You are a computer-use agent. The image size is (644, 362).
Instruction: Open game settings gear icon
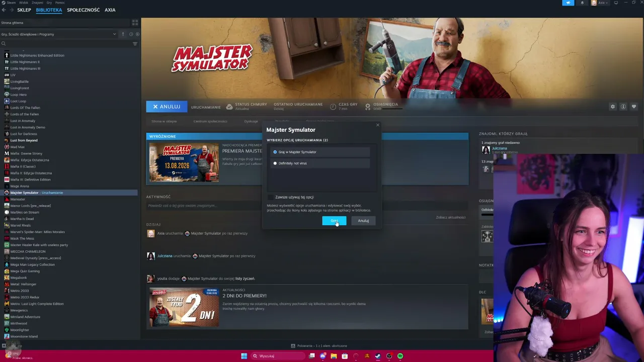(x=612, y=107)
